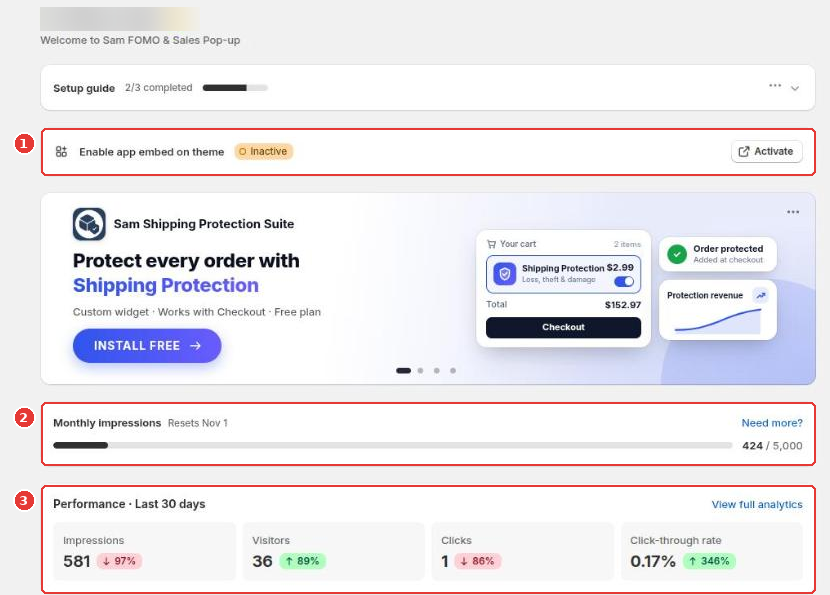Screen dimensions: 830x595
Task: Open the promo banner three-dot menu
Action: 793,212
